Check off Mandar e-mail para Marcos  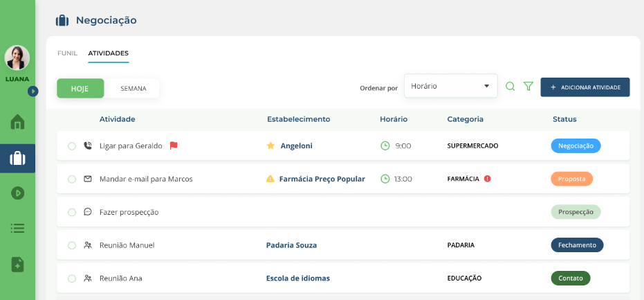(72, 179)
